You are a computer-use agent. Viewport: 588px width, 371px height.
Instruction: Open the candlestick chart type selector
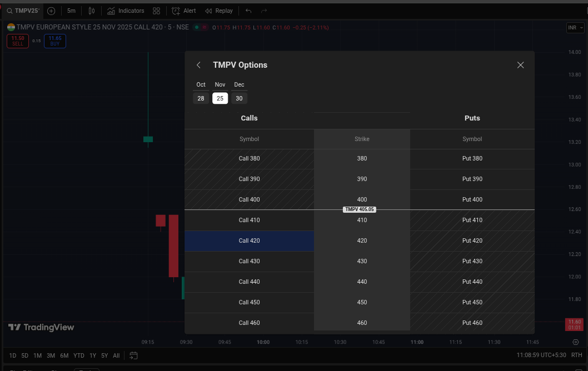click(92, 11)
